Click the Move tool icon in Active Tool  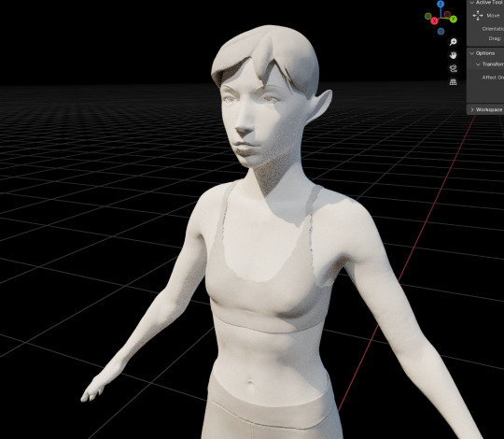point(478,16)
